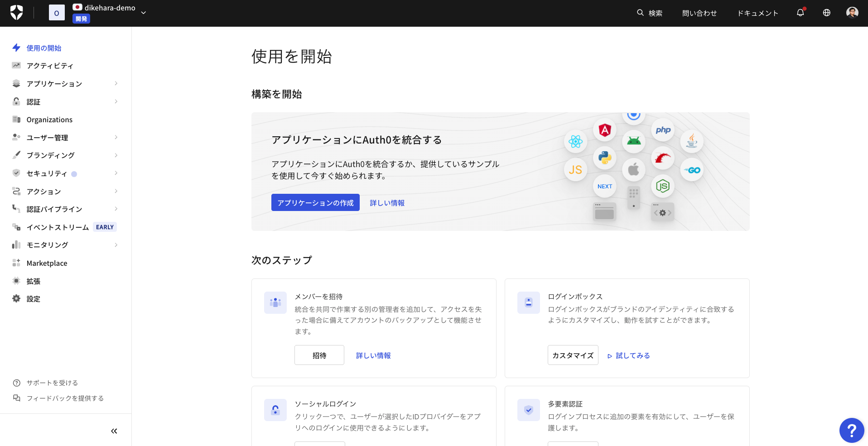The image size is (868, 446).
Task: Click the Organizations sidebar icon
Action: pyautogui.click(x=16, y=120)
